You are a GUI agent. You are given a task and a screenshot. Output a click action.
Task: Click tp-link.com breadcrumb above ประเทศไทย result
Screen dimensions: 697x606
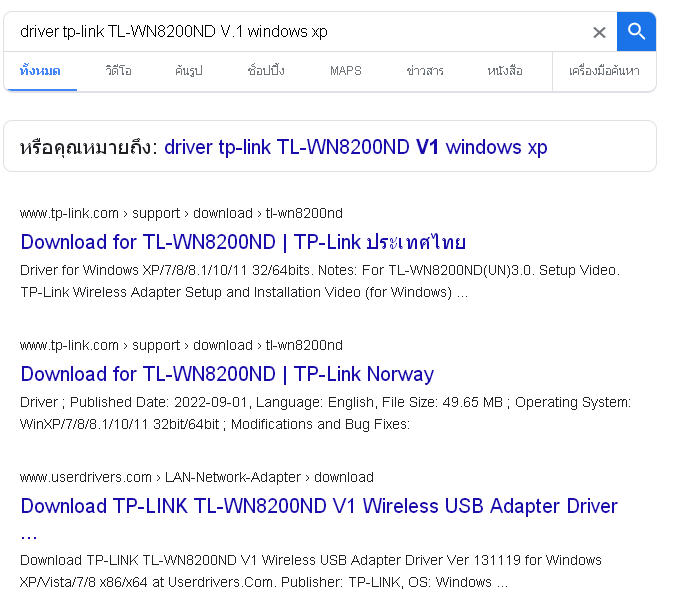tap(181, 213)
